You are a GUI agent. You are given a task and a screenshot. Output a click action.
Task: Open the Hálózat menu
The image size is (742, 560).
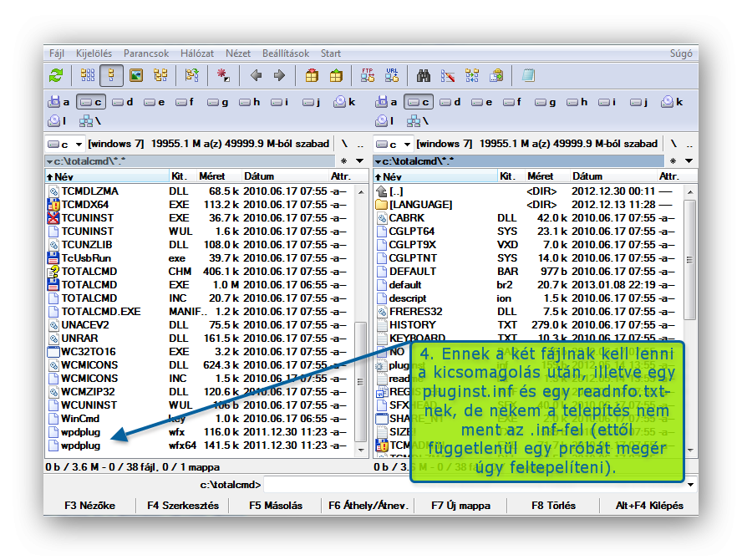click(197, 53)
